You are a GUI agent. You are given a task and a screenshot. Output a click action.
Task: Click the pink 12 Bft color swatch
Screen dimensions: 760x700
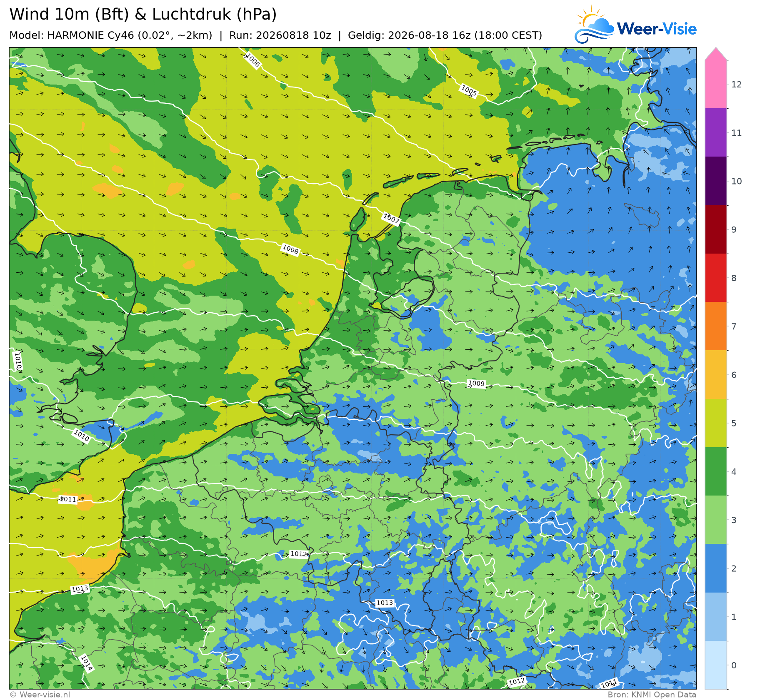click(x=716, y=84)
